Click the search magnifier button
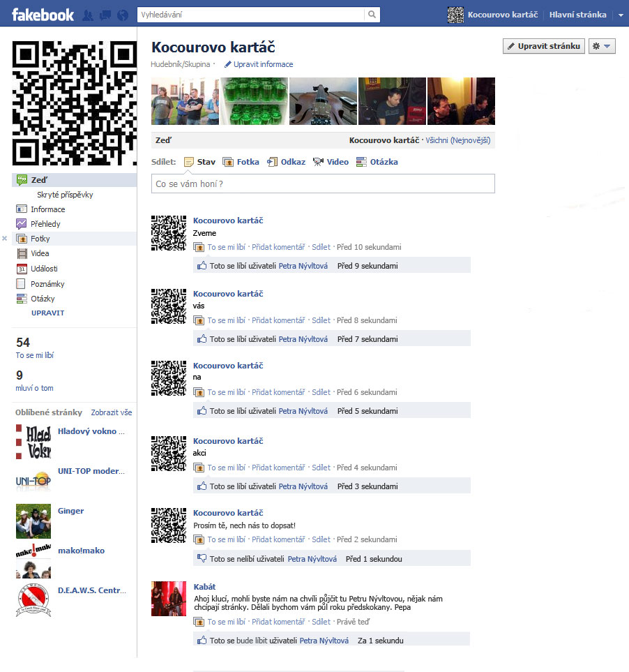The width and height of the screenshot is (629, 672). [372, 15]
